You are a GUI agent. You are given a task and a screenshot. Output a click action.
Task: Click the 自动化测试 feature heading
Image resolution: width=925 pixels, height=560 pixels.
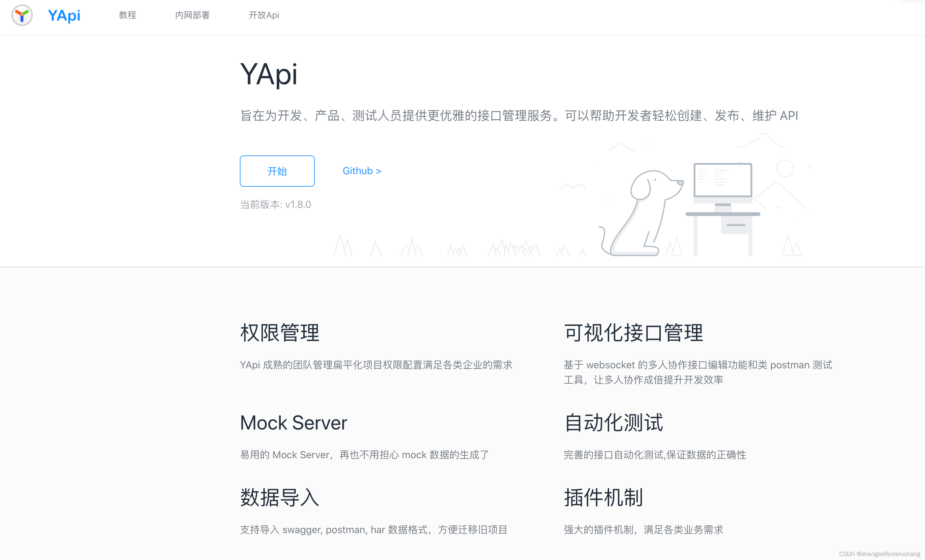613,423
